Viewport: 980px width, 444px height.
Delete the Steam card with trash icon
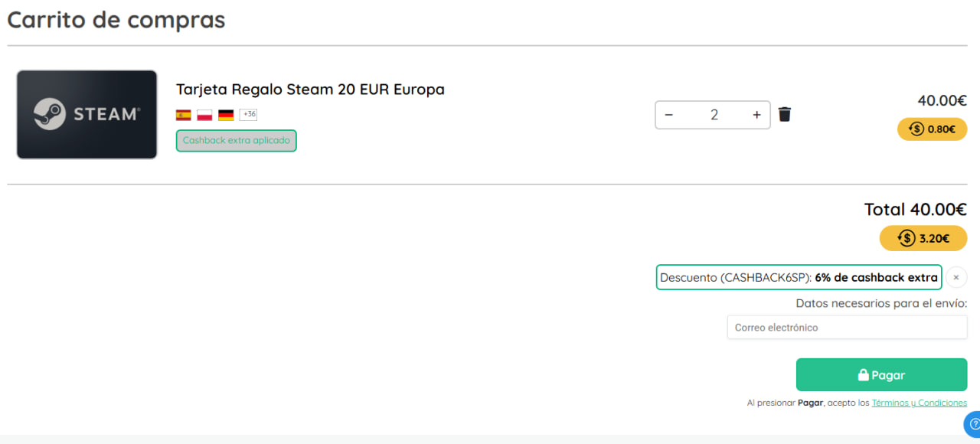click(x=785, y=115)
